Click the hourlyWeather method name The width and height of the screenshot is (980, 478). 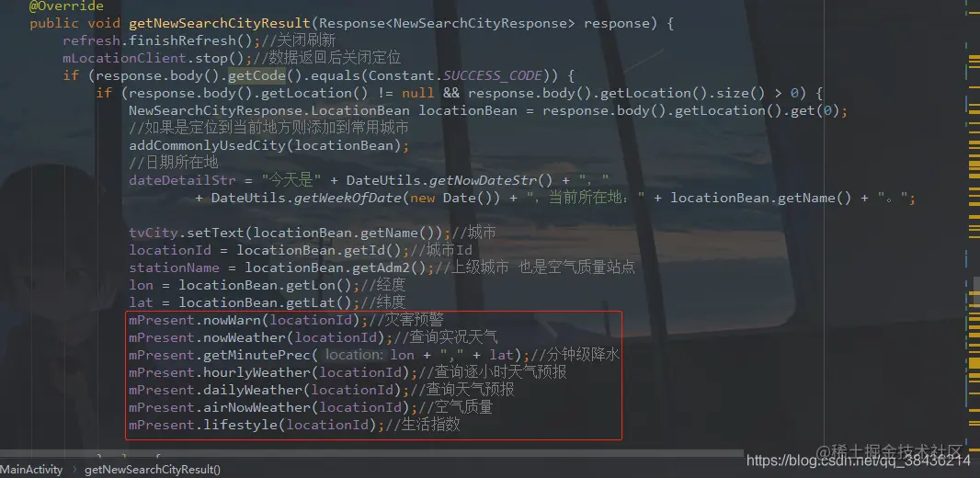257,372
